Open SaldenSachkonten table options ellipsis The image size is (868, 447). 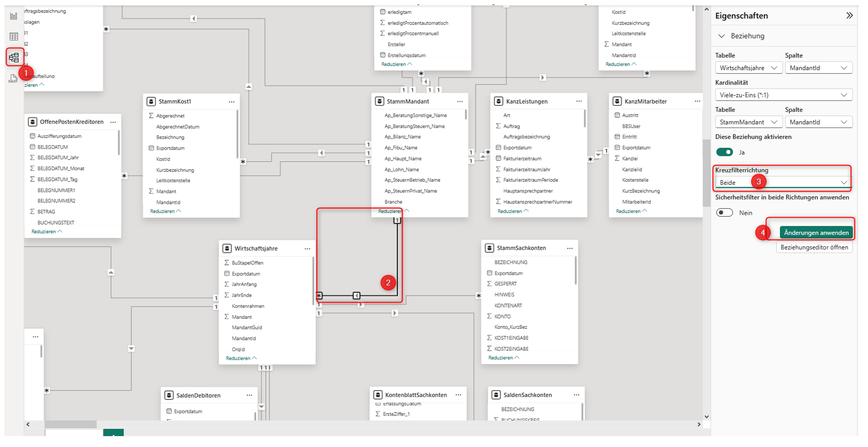coord(576,395)
